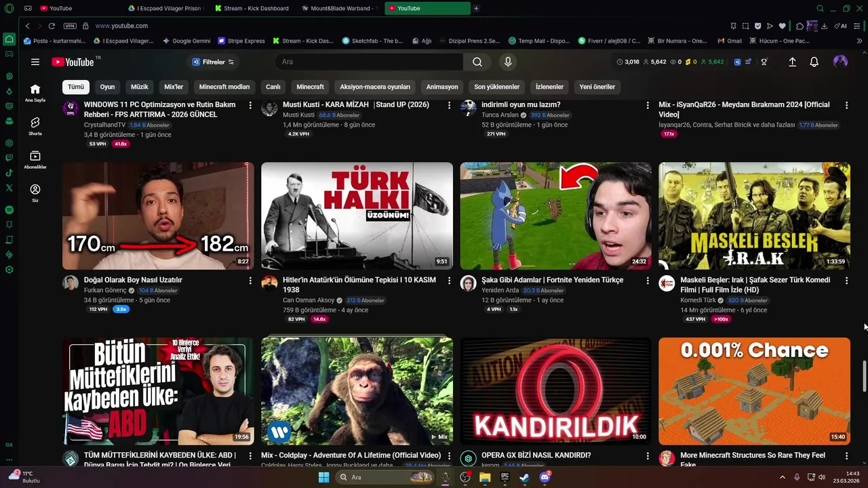Image resolution: width=868 pixels, height=488 pixels.
Task: Open Steam from the taskbar
Action: pyautogui.click(x=524, y=477)
